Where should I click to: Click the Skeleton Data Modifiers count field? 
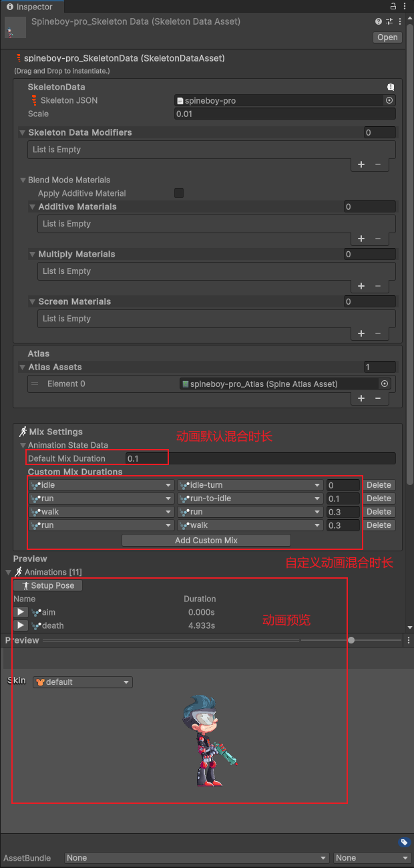point(380,132)
